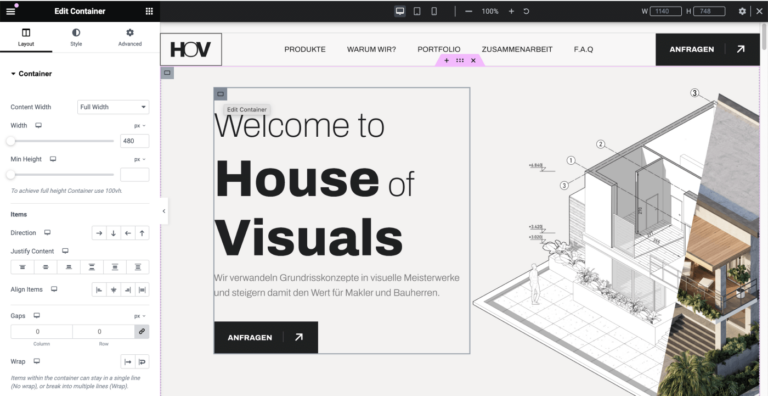Toggle the linked gaps chain icon
768x396 pixels.
142,331
